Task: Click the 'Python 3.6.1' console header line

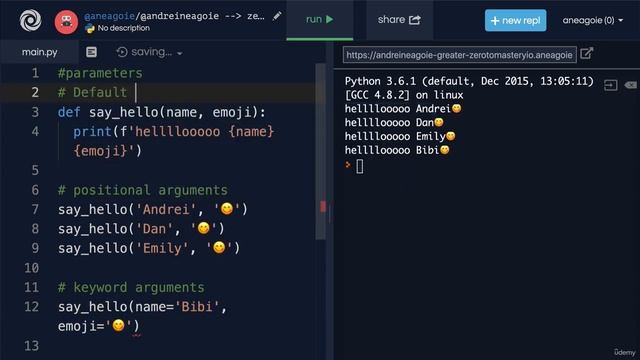Action: [x=469, y=81]
